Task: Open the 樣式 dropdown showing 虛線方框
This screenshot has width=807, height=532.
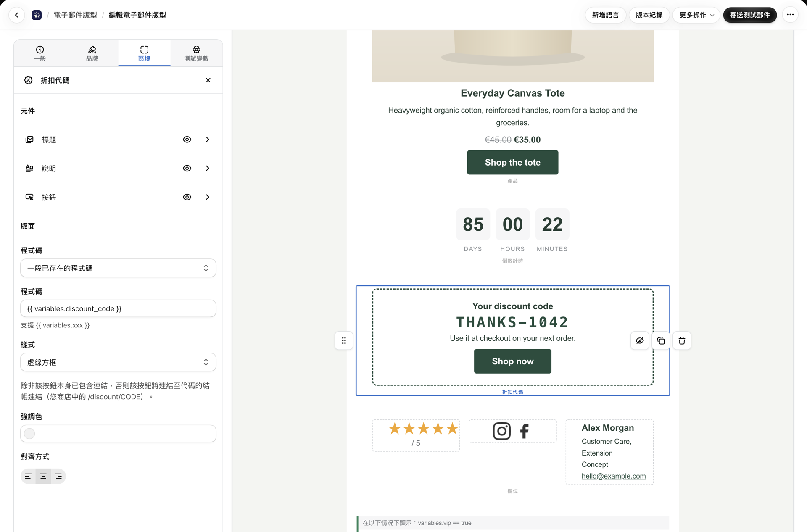Action: pos(118,362)
